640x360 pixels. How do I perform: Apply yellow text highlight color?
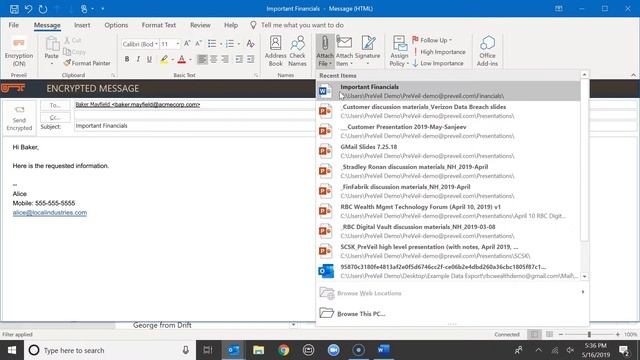tap(164, 60)
